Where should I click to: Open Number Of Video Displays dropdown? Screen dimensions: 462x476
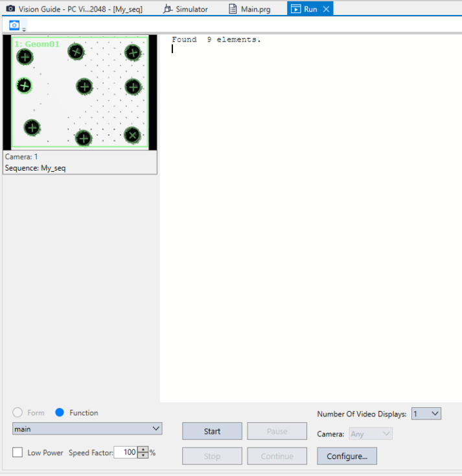[426, 414]
